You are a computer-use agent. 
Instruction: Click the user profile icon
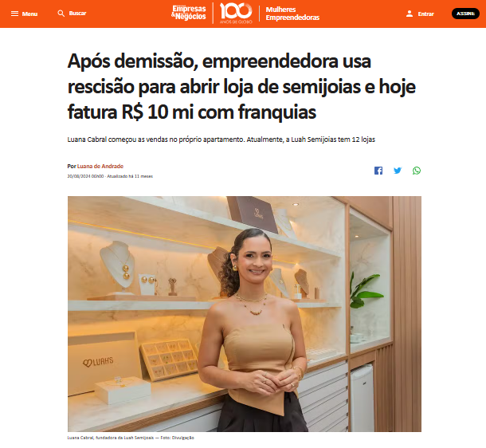[x=410, y=14]
